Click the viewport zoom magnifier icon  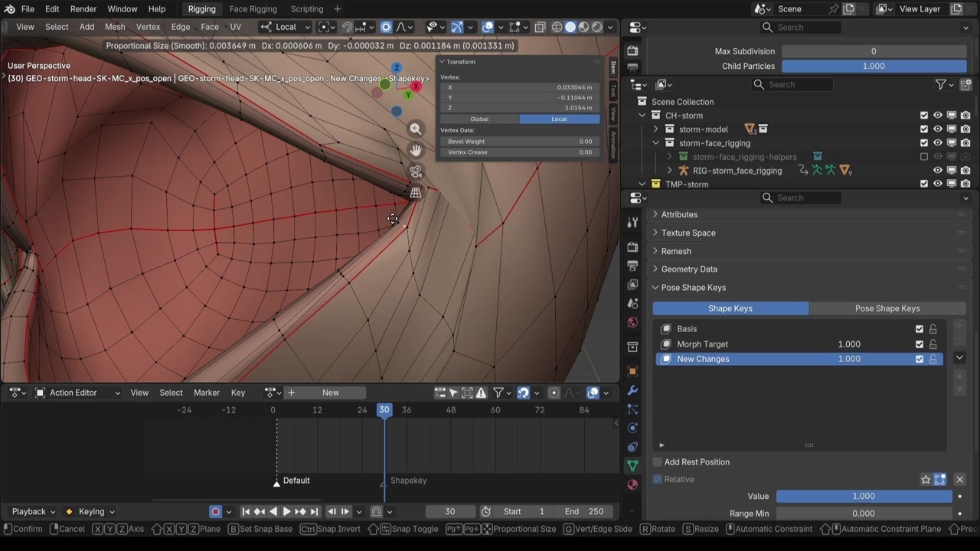tap(416, 129)
